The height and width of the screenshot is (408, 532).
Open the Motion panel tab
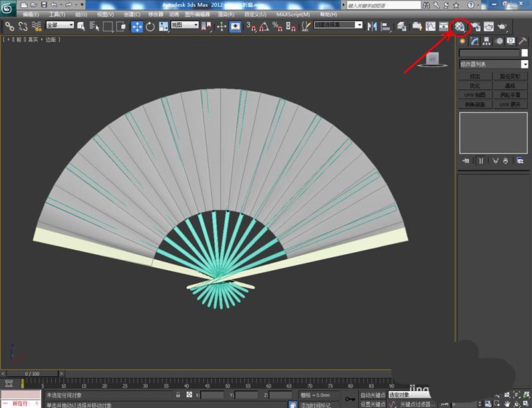click(499, 41)
